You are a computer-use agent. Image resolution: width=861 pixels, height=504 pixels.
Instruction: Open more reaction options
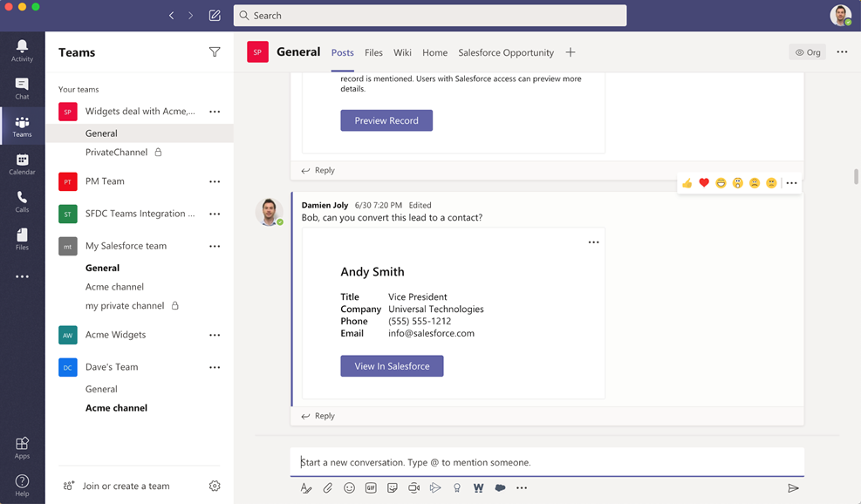coord(790,183)
